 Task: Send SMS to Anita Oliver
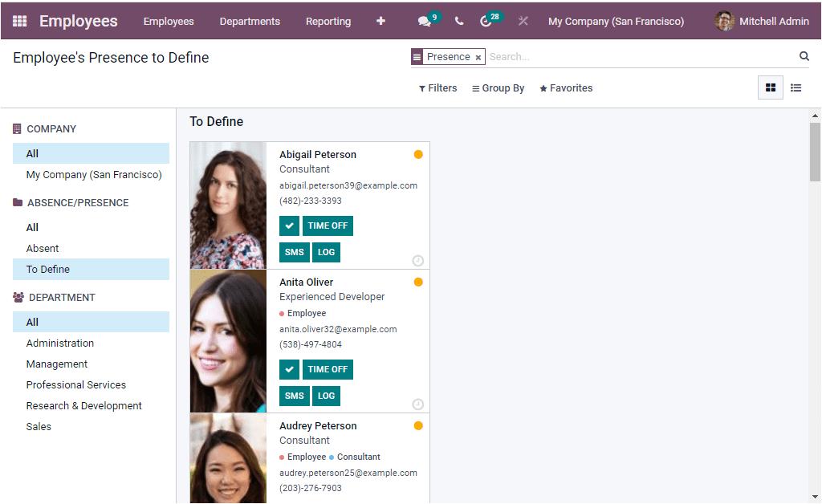(294, 396)
